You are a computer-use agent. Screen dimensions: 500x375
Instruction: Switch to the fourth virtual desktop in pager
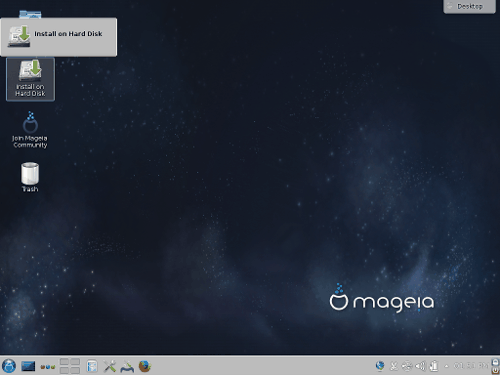[75, 370]
